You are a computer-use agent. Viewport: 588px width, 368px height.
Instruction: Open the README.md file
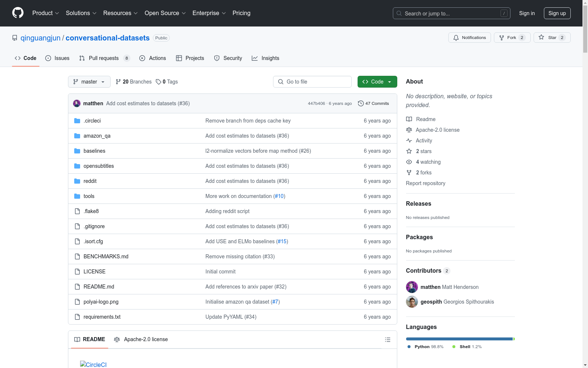click(99, 287)
